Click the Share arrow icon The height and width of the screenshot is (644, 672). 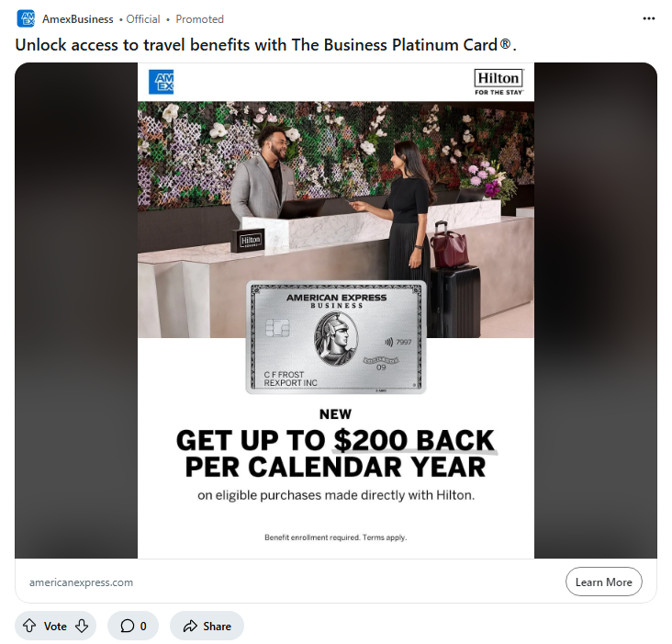coord(190,626)
